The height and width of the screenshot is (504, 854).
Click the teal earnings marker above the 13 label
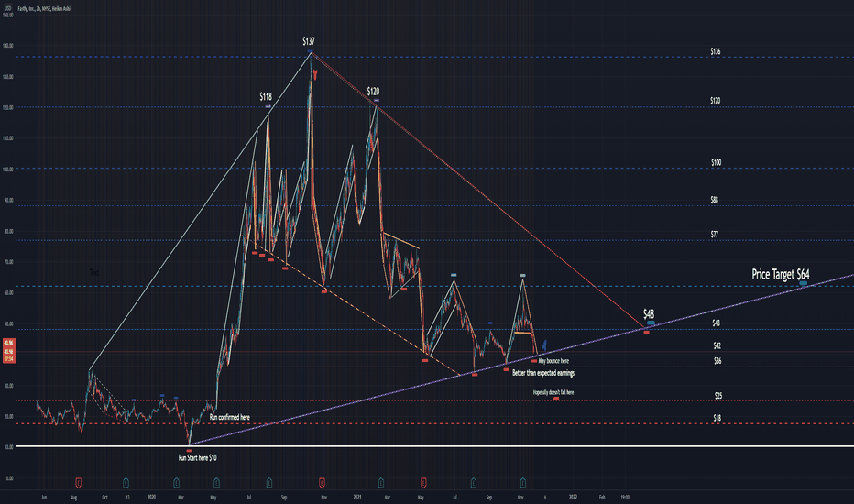(x=126, y=482)
